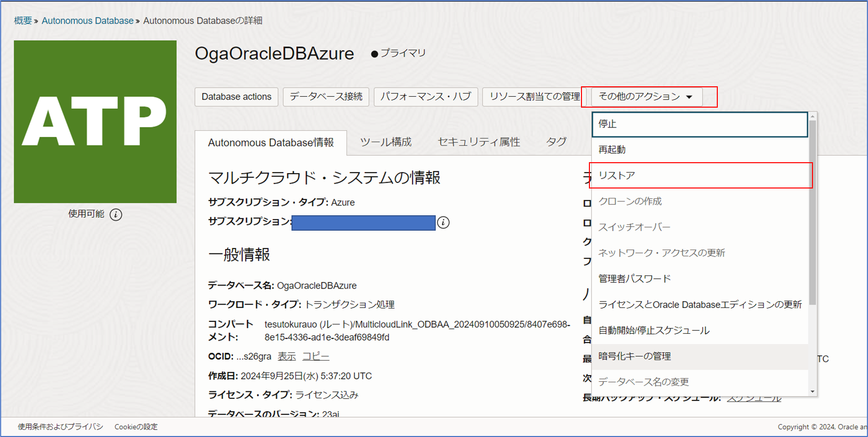Screen dimensions: 868x437
Task: Click the actions menu scrollbar thumb
Action: click(x=812, y=212)
